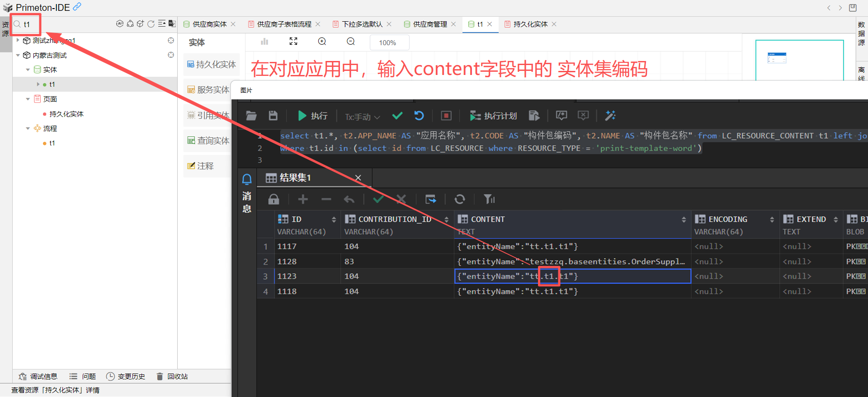This screenshot has height=397, width=868.
Task: Collapse the 流程 folder node
Action: click(x=28, y=128)
